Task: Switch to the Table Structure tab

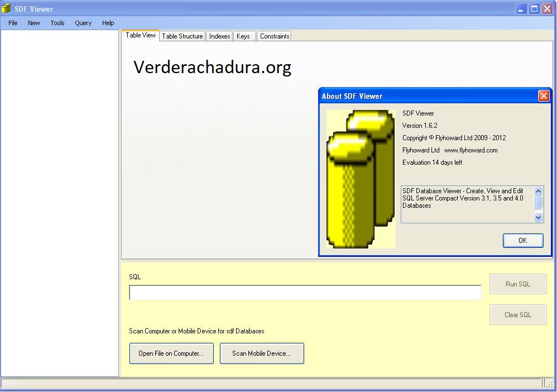Action: tap(183, 36)
